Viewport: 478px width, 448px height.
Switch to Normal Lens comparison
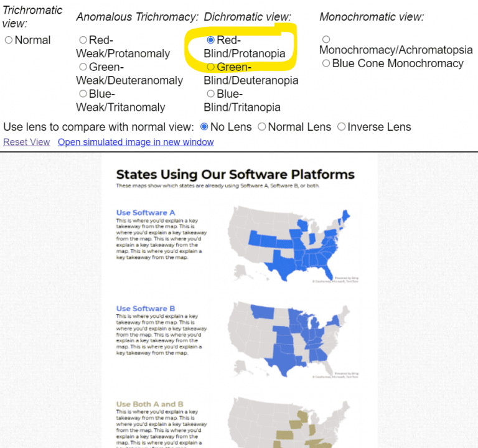tap(262, 126)
